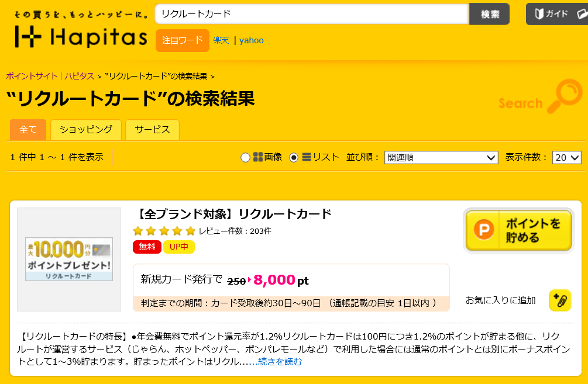Click the search input field
The height and width of the screenshot is (384, 588).
(x=312, y=14)
